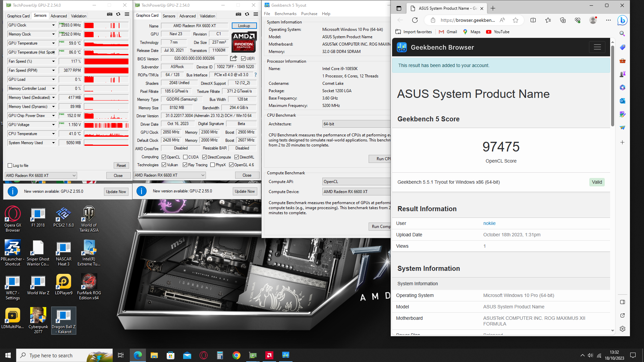Click Windows Start button
The image size is (644, 362).
pos(8,355)
